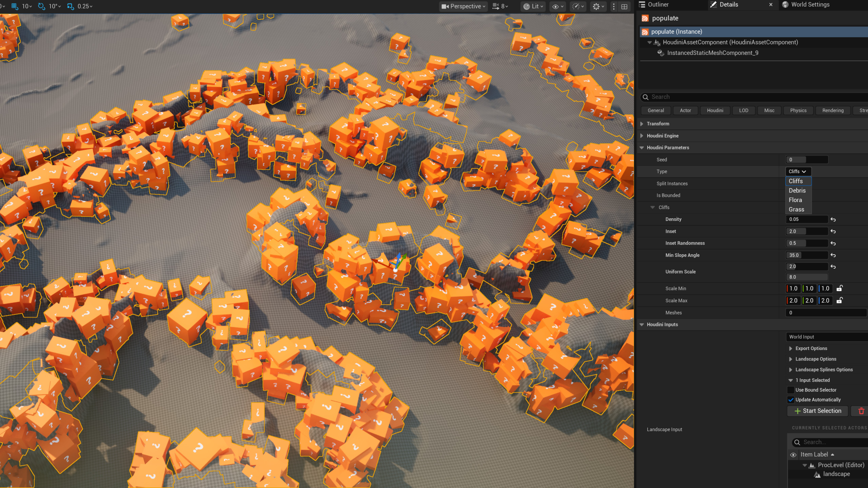Open the Perspective view mode dropdown

463,6
